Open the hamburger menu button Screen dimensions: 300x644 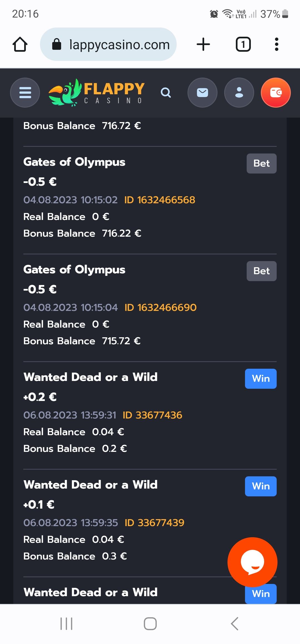pyautogui.click(x=25, y=93)
